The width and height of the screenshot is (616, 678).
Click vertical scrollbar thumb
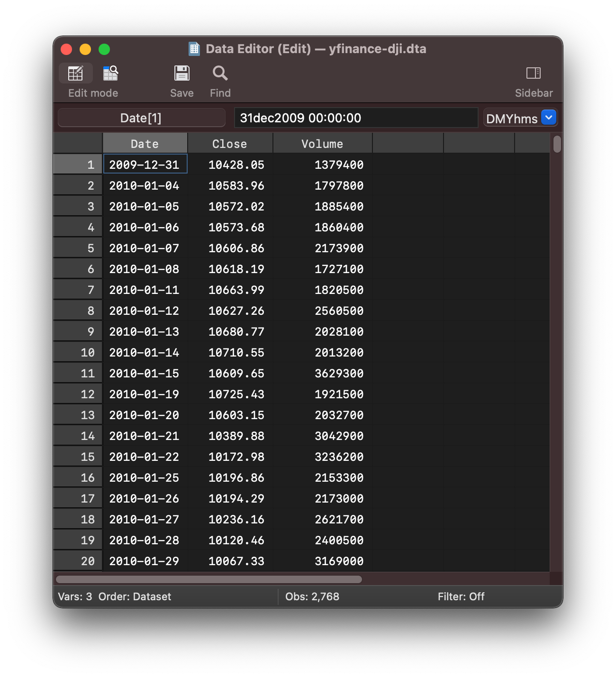click(557, 144)
